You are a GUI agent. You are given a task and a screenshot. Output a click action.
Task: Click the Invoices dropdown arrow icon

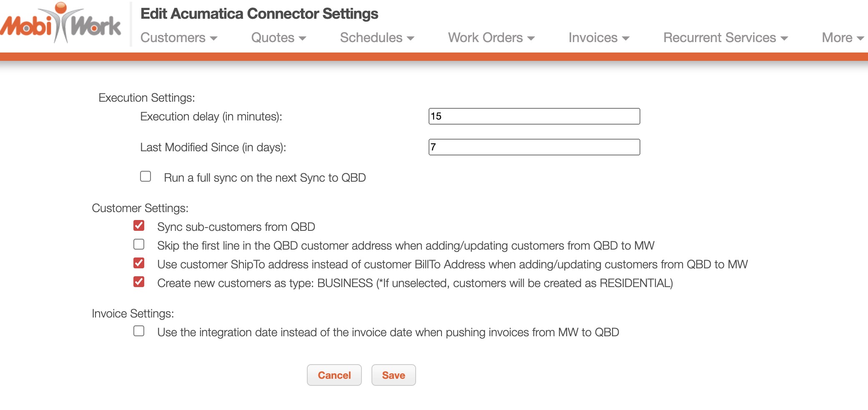tap(625, 38)
